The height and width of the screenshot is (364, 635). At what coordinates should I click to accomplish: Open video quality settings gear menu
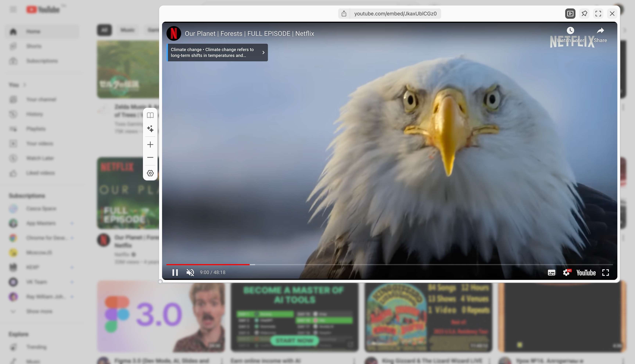click(566, 273)
